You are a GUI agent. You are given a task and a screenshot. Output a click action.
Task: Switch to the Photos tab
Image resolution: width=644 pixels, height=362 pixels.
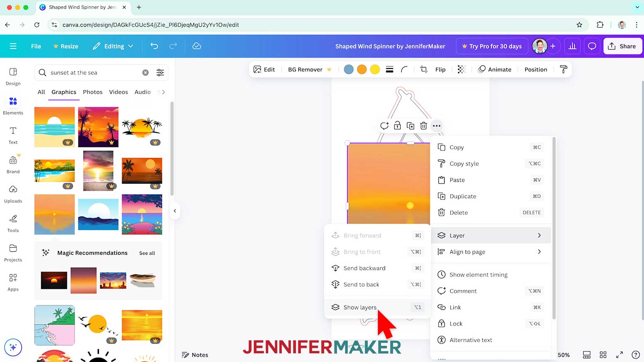point(93,92)
